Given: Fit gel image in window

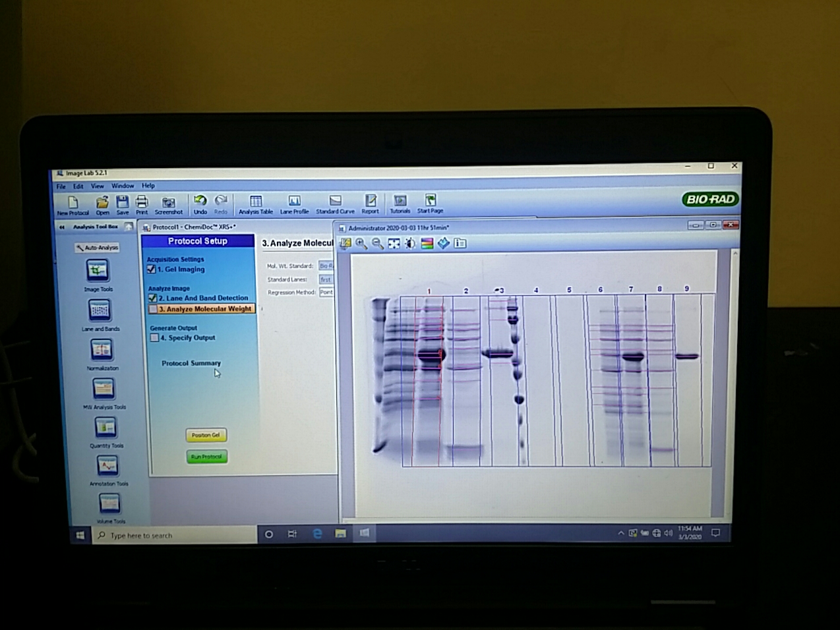Looking at the screenshot, I should (394, 243).
